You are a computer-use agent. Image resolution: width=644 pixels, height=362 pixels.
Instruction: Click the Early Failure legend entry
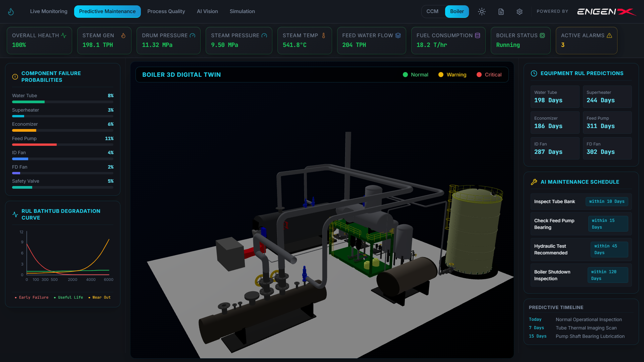coord(32,297)
